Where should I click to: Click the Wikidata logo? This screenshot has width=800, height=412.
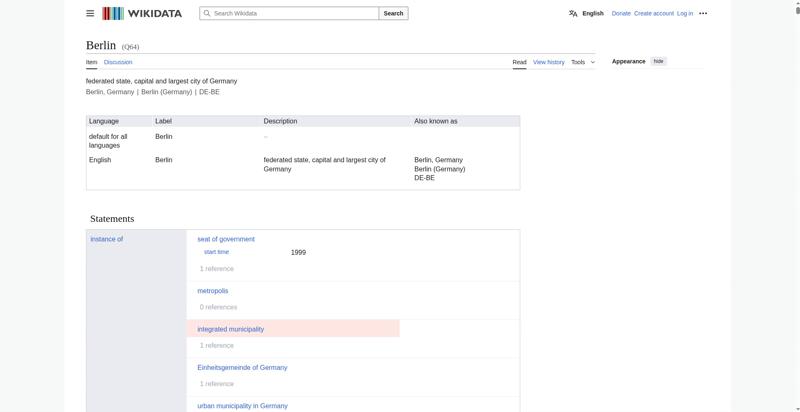click(x=142, y=13)
